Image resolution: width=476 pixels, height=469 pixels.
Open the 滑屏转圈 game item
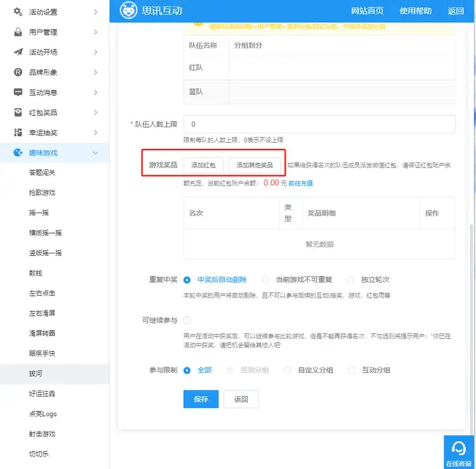42,333
